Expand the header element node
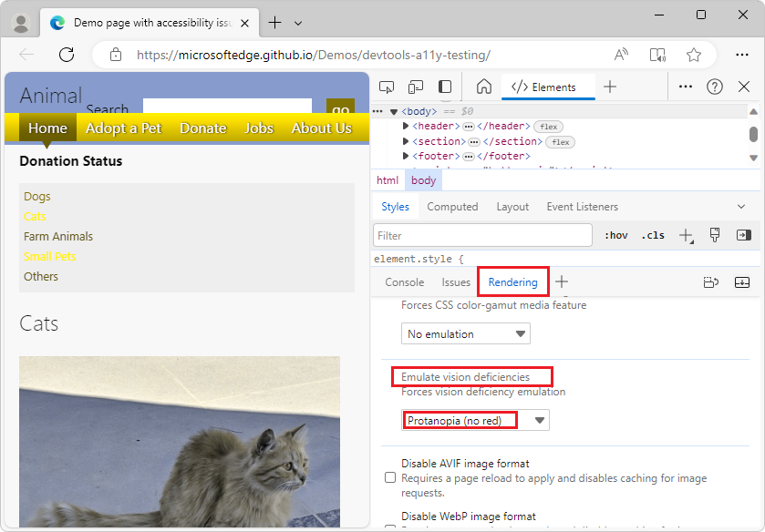765x532 pixels. (x=407, y=127)
